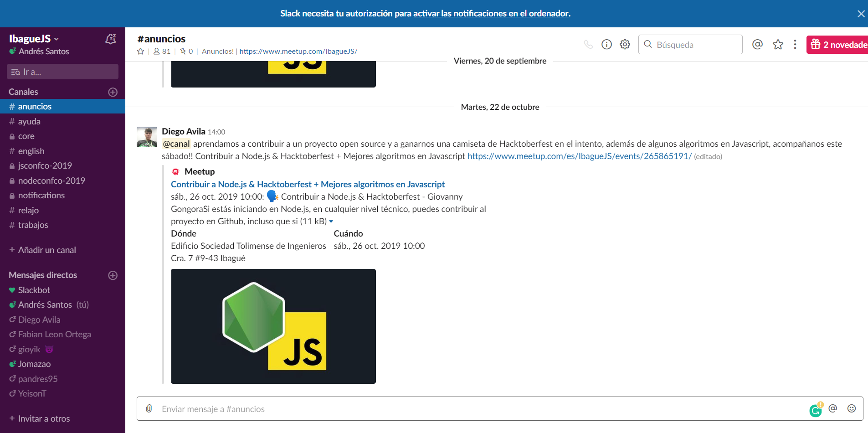
Task: Dismiss the notification banner
Action: click(861, 14)
